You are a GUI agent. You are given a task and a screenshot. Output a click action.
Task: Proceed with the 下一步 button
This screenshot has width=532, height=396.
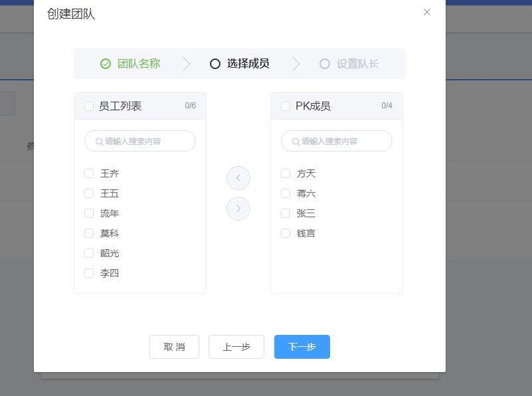tap(302, 347)
